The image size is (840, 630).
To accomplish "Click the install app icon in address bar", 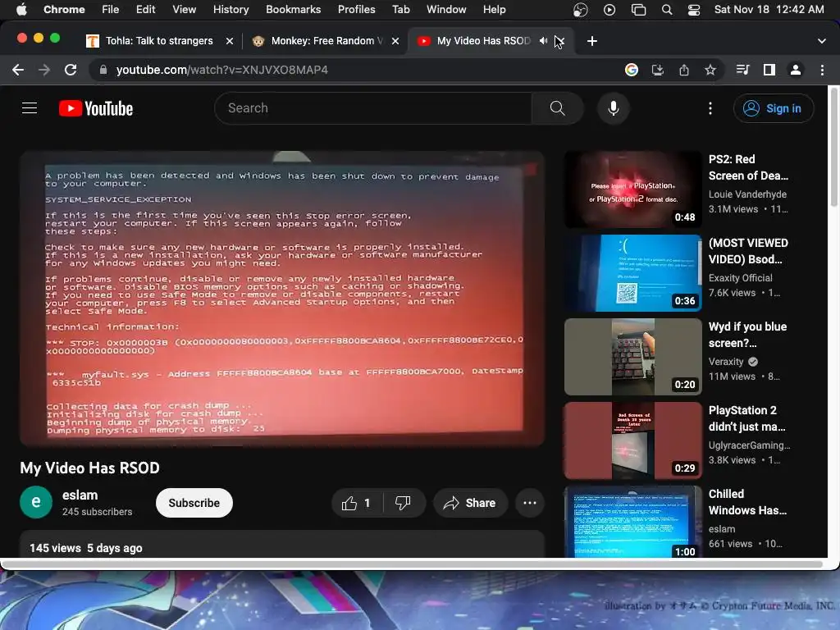I will (x=657, y=70).
